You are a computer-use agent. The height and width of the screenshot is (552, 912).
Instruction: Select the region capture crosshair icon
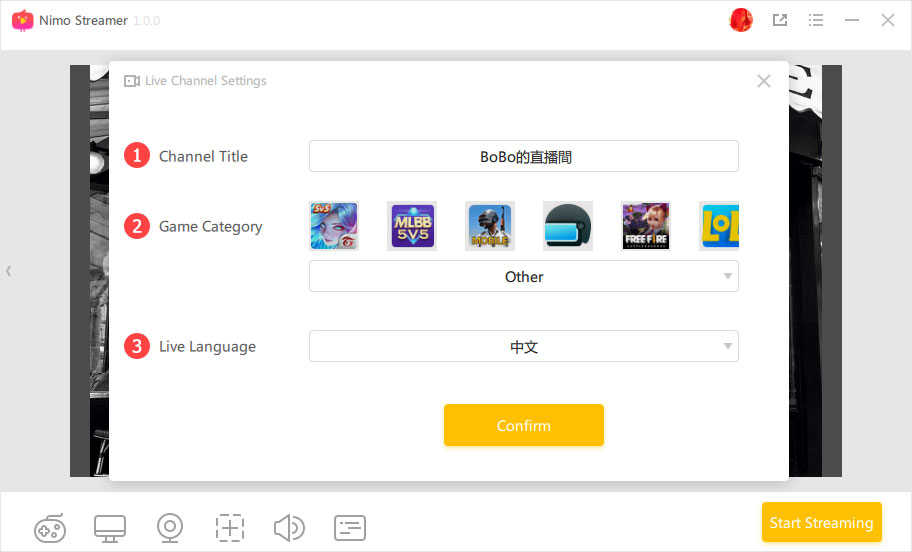point(230,527)
